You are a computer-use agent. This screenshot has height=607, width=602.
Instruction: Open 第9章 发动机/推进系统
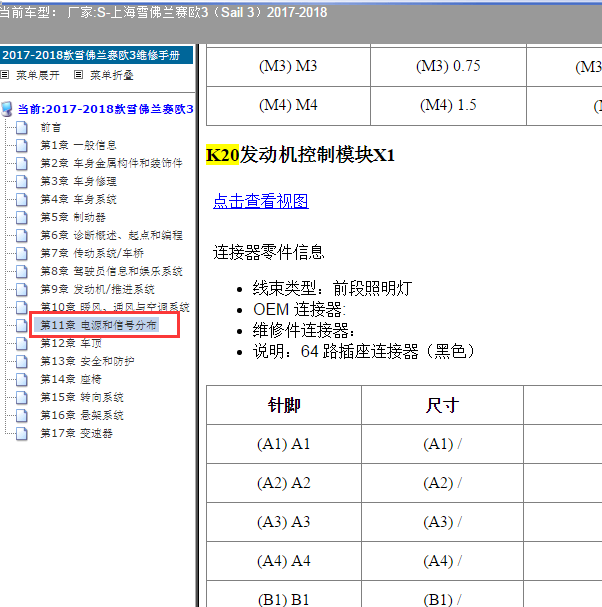[x=98, y=289]
